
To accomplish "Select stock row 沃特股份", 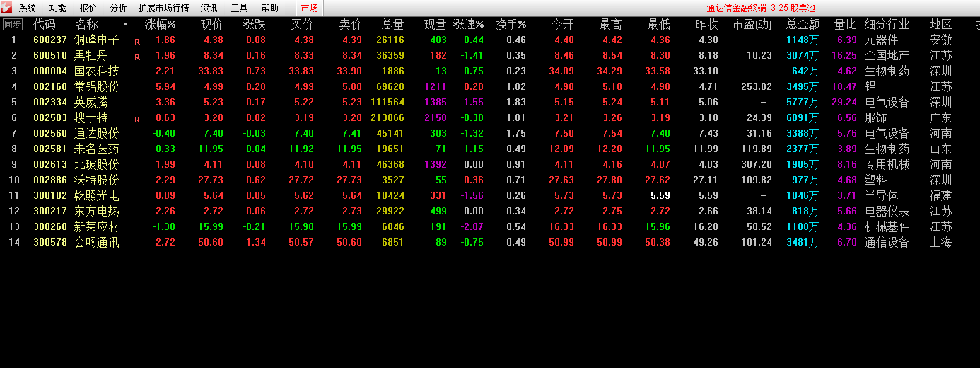I will coord(490,180).
